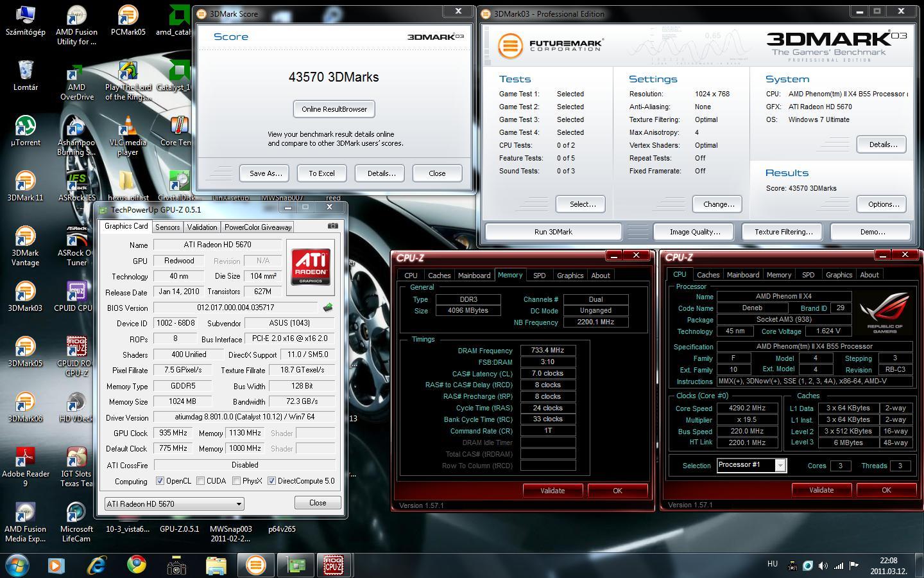The width and height of the screenshot is (924, 578).
Task: Open Image Quality... button
Action: [695, 232]
